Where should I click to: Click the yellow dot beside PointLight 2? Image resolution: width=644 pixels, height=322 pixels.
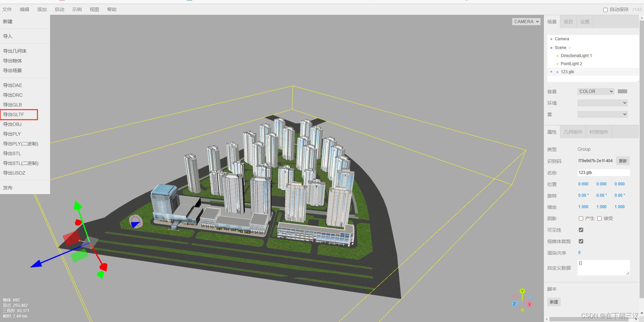point(557,64)
